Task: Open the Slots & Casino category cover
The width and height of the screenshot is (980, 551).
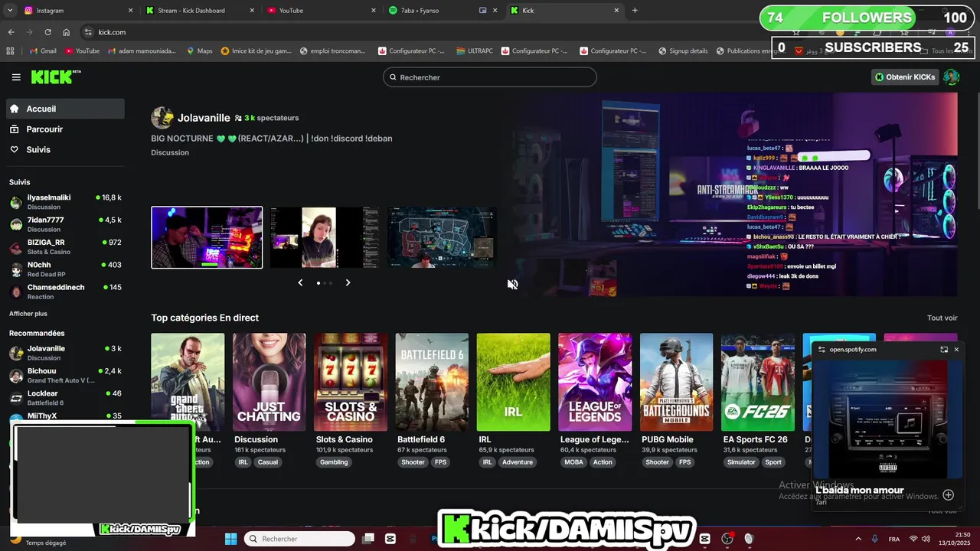Action: 351,382
